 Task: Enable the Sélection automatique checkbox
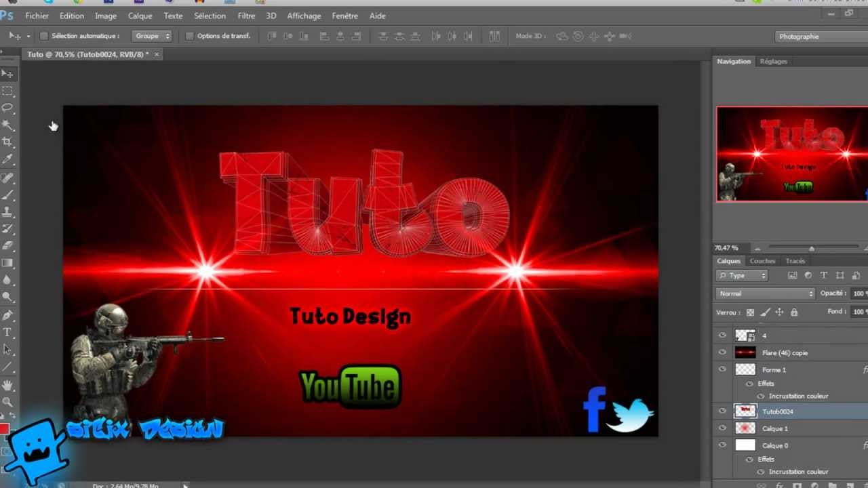click(44, 36)
